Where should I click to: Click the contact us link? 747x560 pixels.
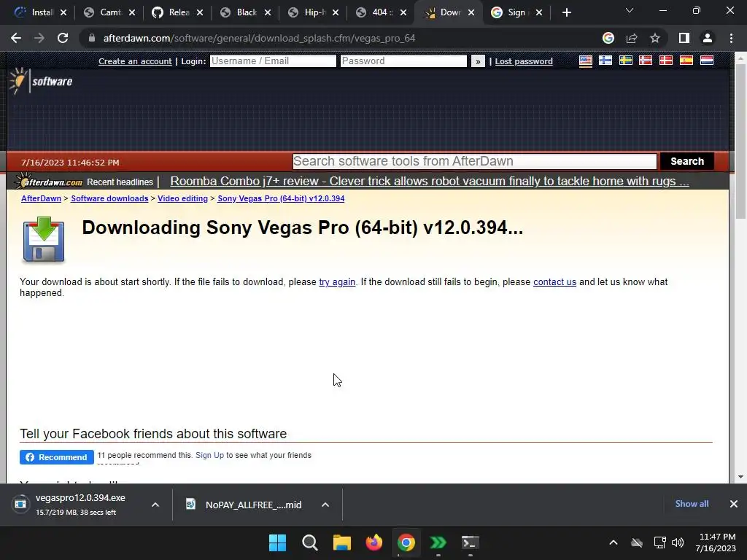point(554,282)
